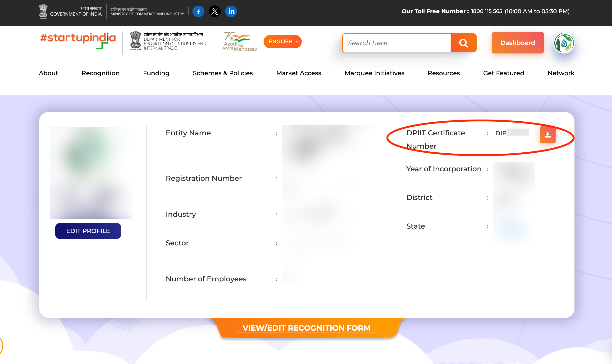Click the orange search magnifier icon
Screen dimensions: 612x364
(x=463, y=43)
